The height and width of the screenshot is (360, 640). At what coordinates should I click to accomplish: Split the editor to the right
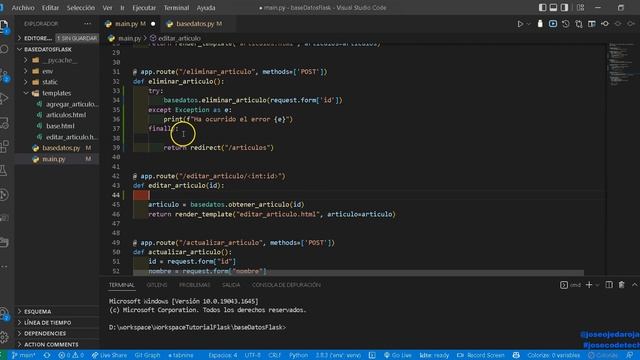click(592, 24)
